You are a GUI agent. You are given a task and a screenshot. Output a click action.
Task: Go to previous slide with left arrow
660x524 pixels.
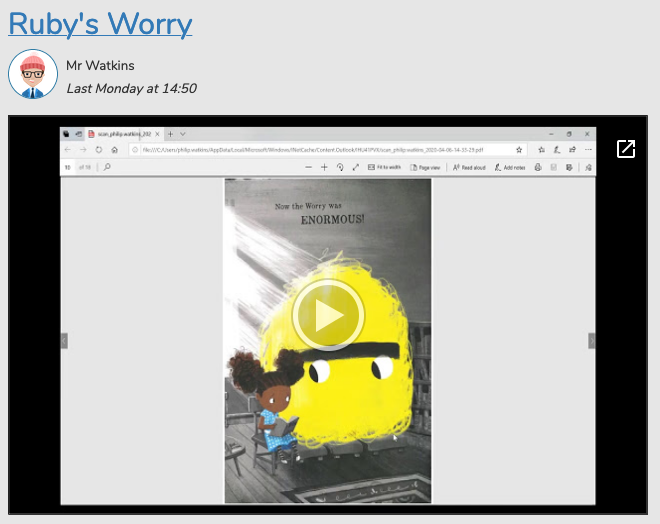64,340
